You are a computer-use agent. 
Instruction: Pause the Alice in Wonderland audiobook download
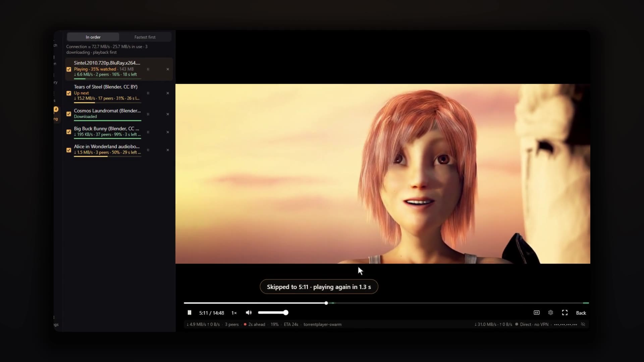(x=148, y=150)
